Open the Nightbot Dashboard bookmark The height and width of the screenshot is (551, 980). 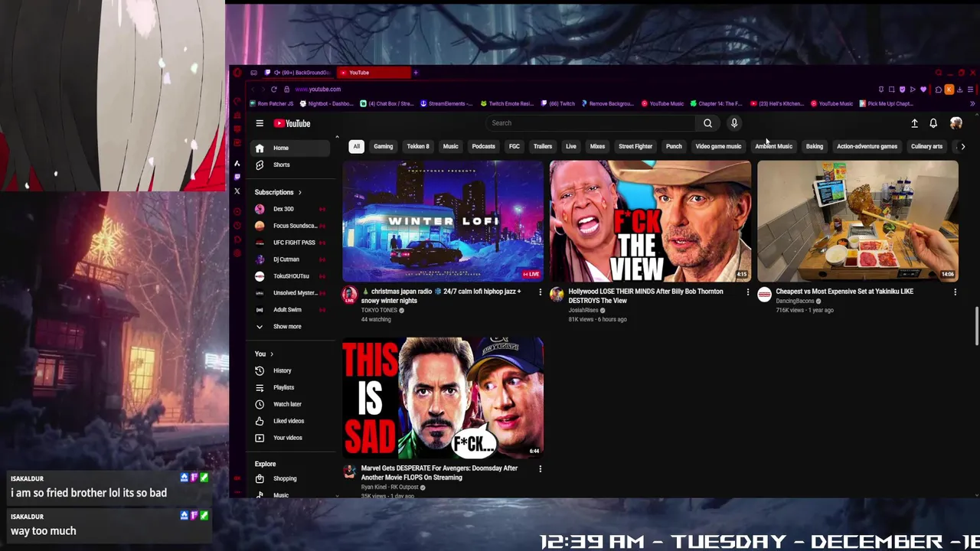[x=328, y=103]
